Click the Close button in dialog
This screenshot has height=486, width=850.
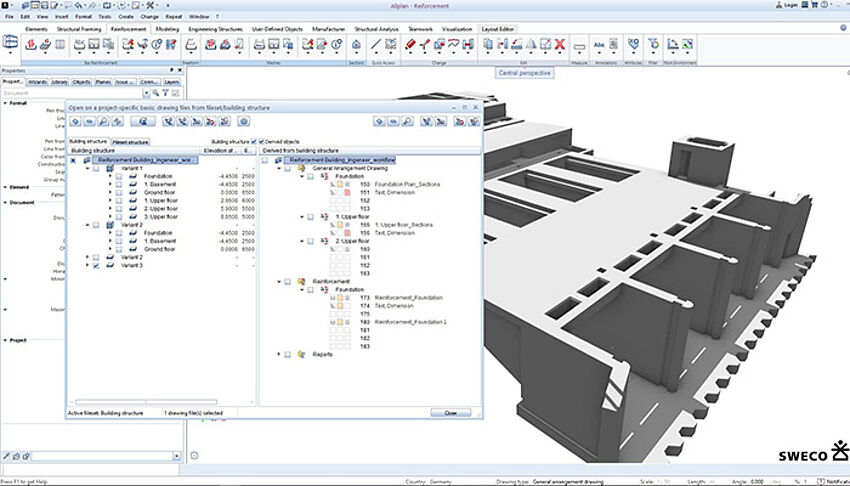[x=450, y=412]
